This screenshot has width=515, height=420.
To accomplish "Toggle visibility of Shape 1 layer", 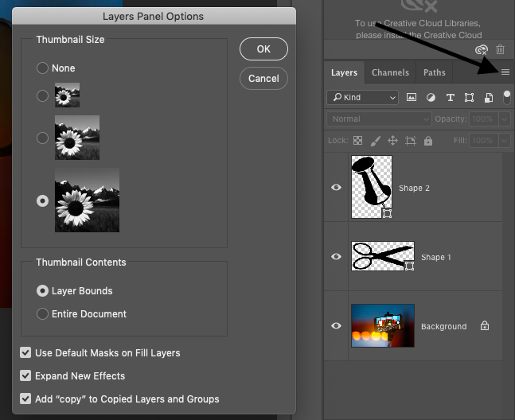I will [336, 257].
